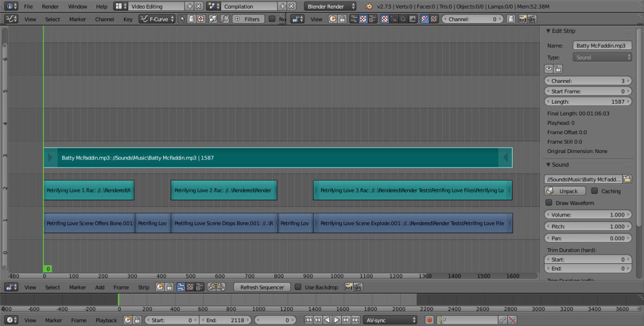
Task: Toggle strip lock icon in Edit Strip
Action: 558,69
